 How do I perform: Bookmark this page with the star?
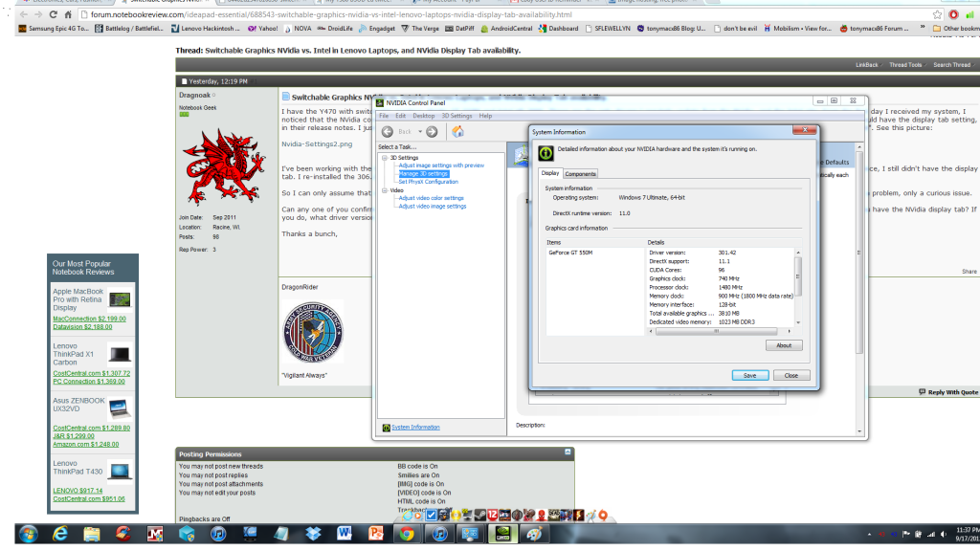click(x=937, y=14)
